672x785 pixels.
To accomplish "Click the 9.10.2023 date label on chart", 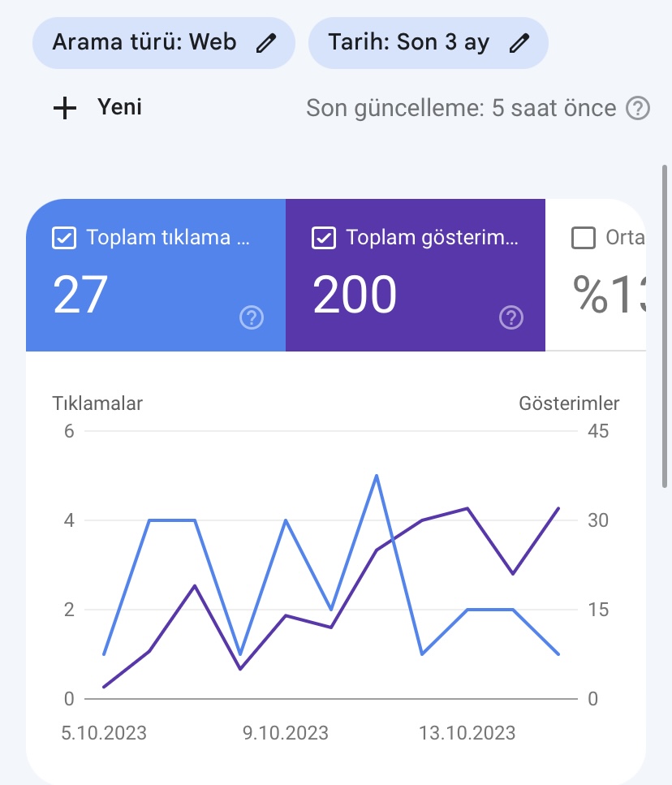I will tap(285, 733).
